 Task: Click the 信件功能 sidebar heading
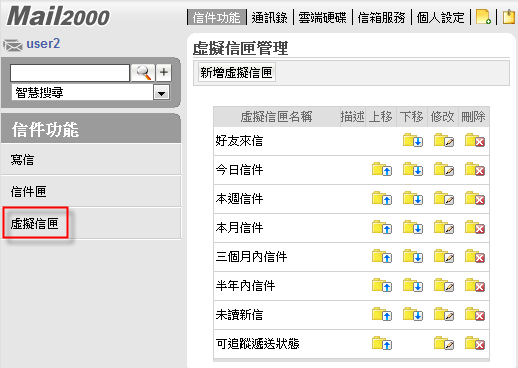45,130
